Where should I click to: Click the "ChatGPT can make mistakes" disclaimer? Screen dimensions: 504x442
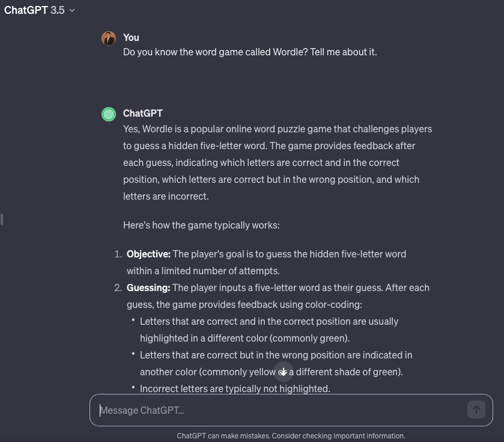point(291,436)
